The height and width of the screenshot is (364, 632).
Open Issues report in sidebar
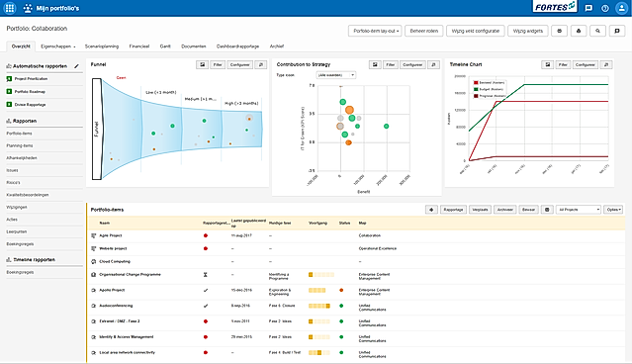pos(12,170)
